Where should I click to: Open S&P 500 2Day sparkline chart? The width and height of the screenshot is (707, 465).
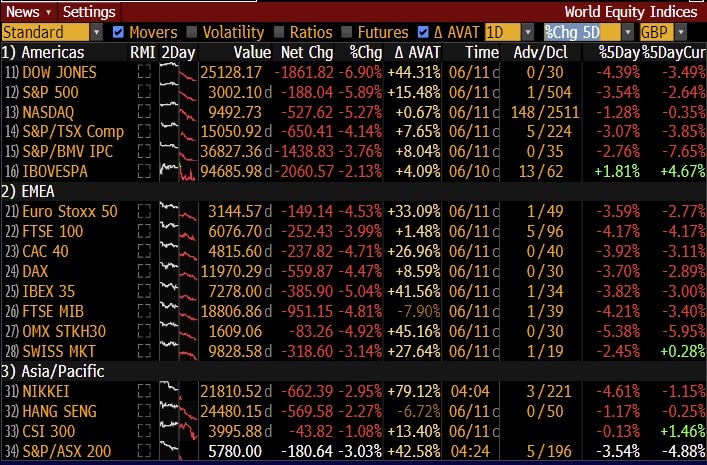coord(179,92)
